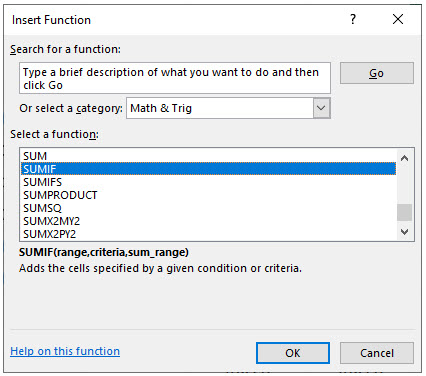Choose SUMX2MY2 from the function list
The image size is (426, 376).
click(208, 221)
